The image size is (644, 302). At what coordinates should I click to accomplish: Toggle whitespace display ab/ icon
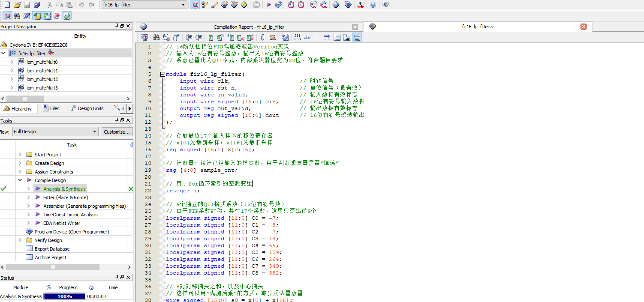point(307,37)
